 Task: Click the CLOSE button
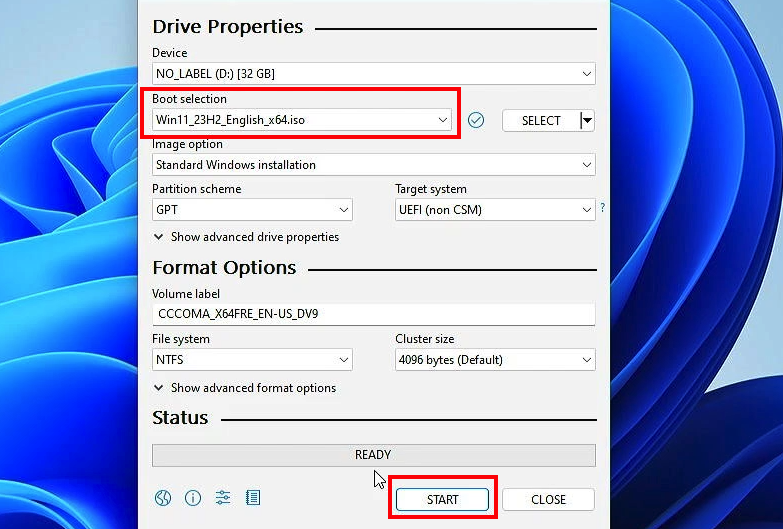click(x=548, y=500)
